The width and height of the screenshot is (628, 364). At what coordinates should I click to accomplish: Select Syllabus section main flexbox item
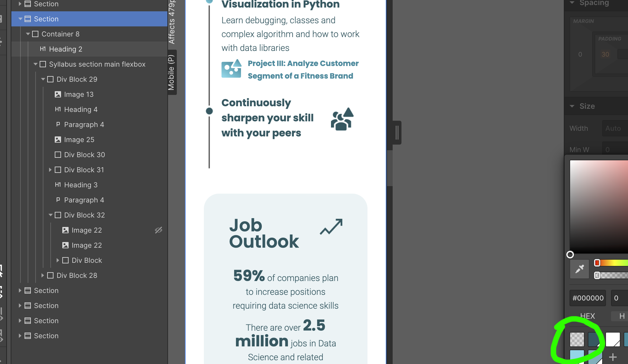tap(97, 64)
